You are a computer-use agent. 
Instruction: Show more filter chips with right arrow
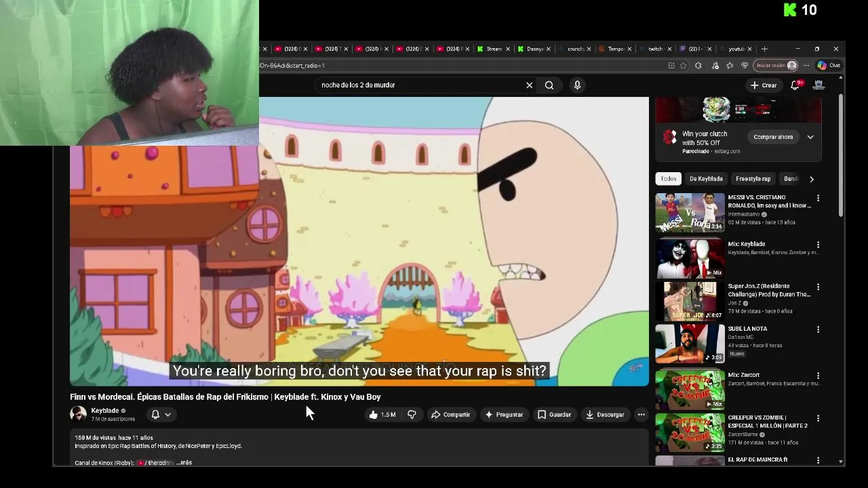click(x=812, y=179)
